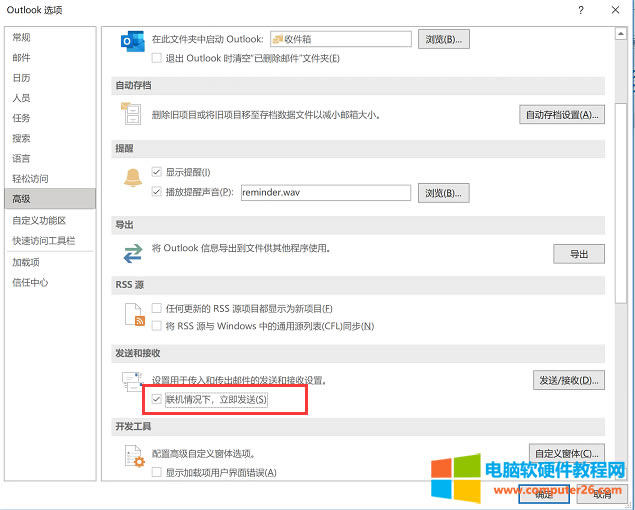This screenshot has height=510, width=635.
Task: Toggle the 显示提醒 checkbox
Action: pyautogui.click(x=156, y=172)
